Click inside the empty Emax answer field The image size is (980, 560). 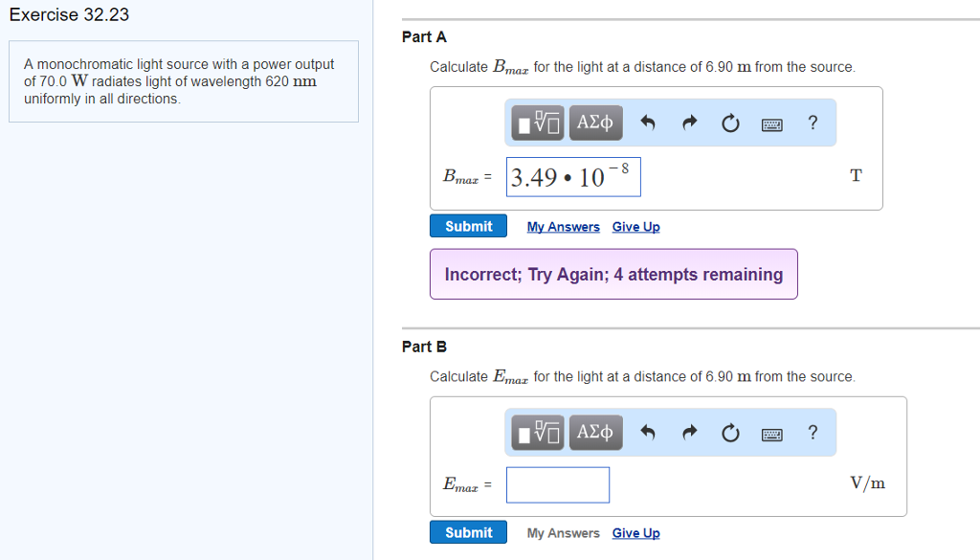point(558,485)
